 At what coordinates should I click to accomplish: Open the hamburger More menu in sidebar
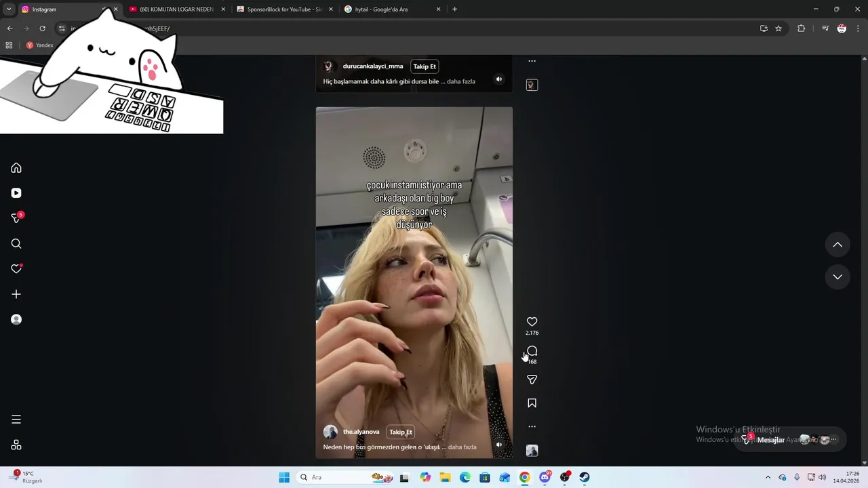pyautogui.click(x=16, y=420)
